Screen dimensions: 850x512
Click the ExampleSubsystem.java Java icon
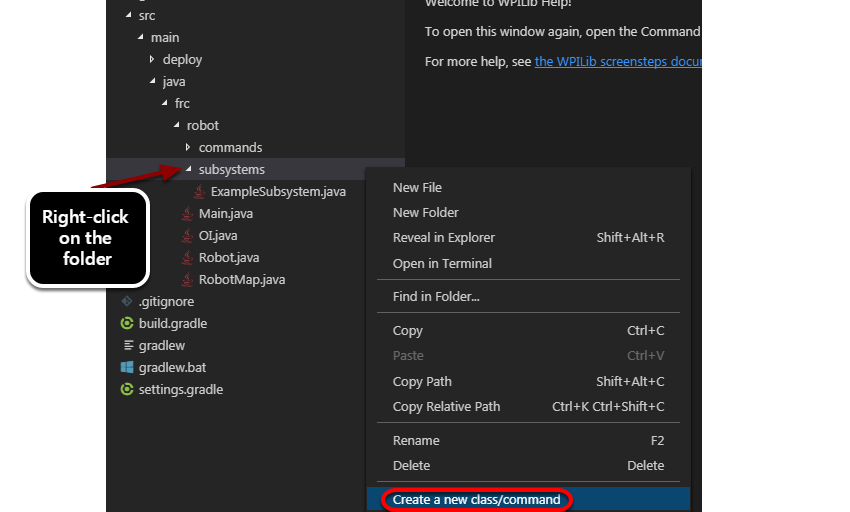(199, 191)
